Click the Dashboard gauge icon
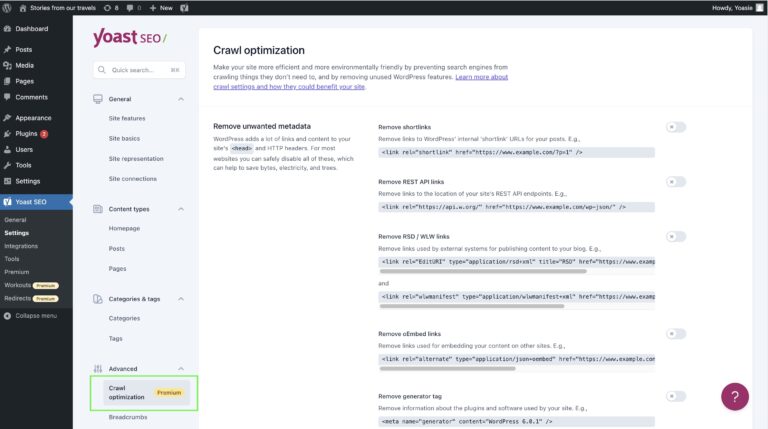 pyautogui.click(x=7, y=29)
